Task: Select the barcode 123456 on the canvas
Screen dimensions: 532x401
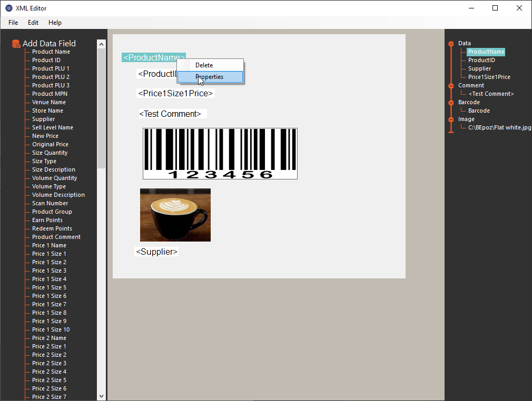Action: click(220, 154)
